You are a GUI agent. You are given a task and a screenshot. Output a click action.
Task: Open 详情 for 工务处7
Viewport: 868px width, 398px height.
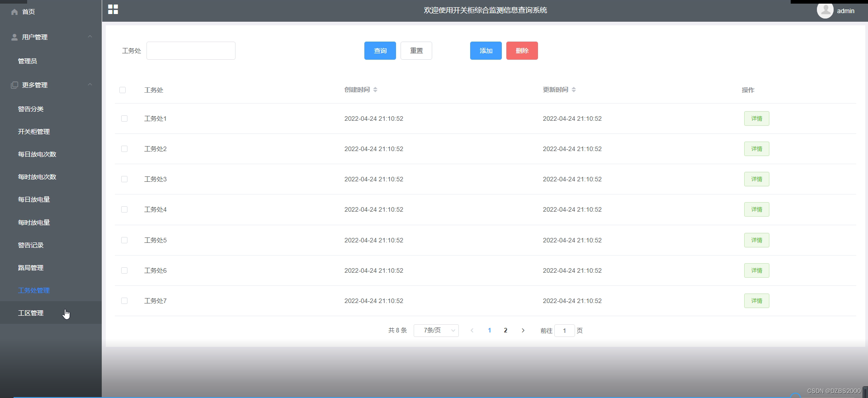click(x=757, y=301)
